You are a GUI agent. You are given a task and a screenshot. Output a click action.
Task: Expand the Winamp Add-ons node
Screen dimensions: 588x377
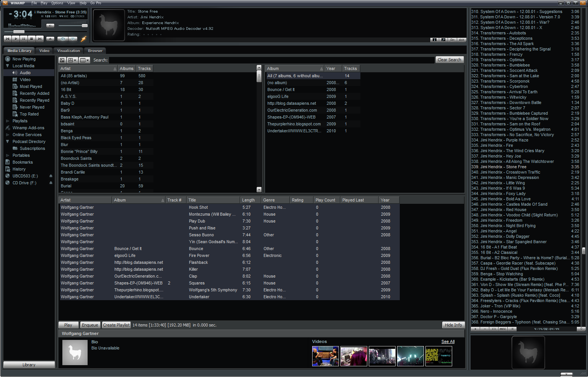point(7,128)
